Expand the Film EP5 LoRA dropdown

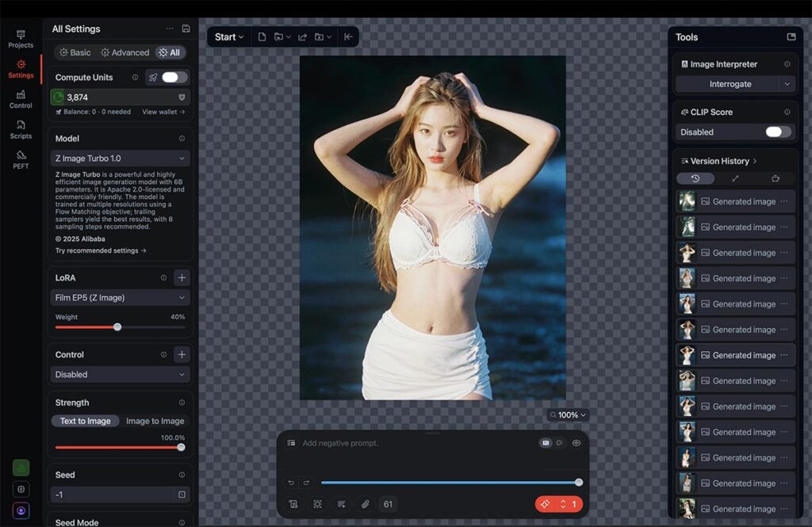point(120,298)
